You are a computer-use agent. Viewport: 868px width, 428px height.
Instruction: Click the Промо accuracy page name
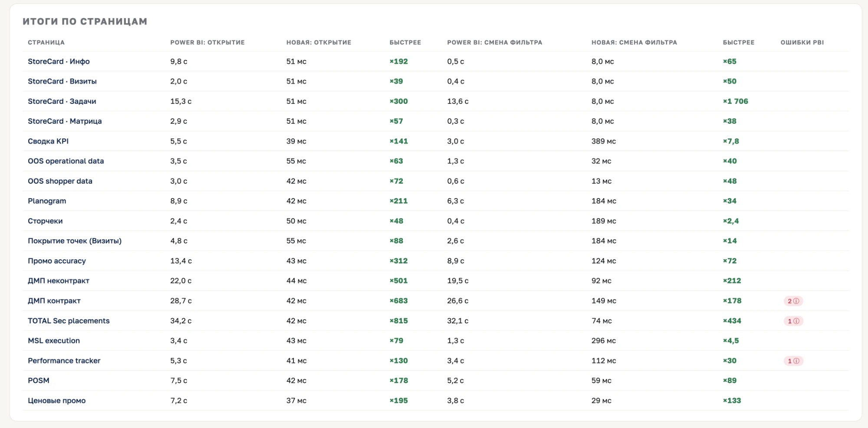point(57,261)
